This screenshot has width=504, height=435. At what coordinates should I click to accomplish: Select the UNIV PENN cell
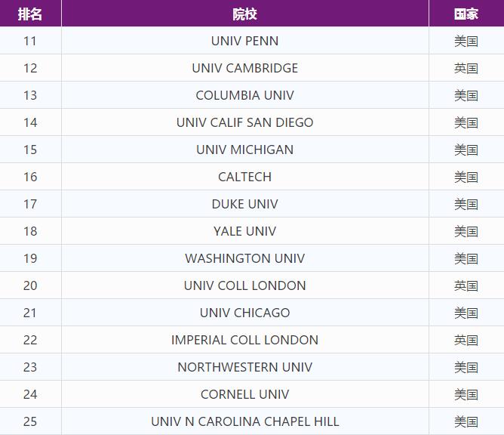(x=244, y=41)
